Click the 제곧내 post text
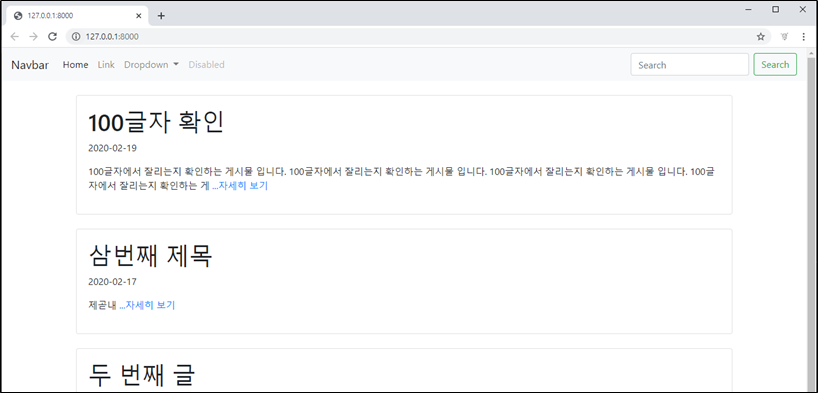The height and width of the screenshot is (393, 818). pyautogui.click(x=103, y=305)
